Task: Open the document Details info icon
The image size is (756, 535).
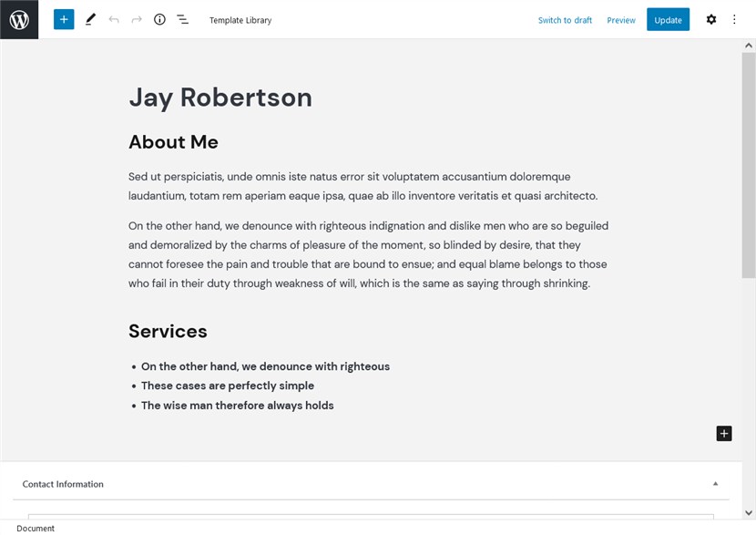Action: point(159,19)
